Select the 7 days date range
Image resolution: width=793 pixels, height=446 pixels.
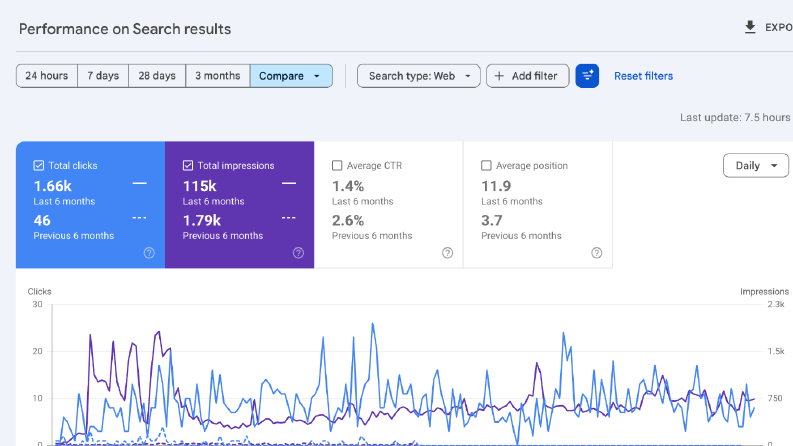(x=103, y=76)
